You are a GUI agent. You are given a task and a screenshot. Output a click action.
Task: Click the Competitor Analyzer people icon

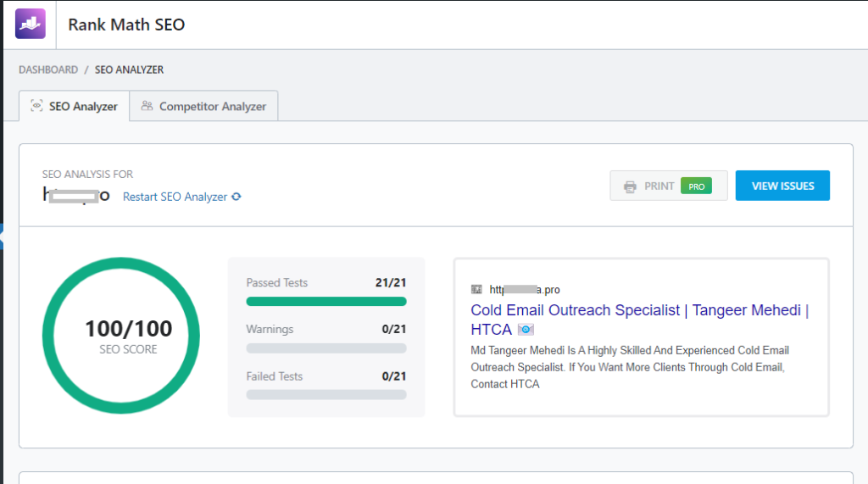(x=147, y=105)
